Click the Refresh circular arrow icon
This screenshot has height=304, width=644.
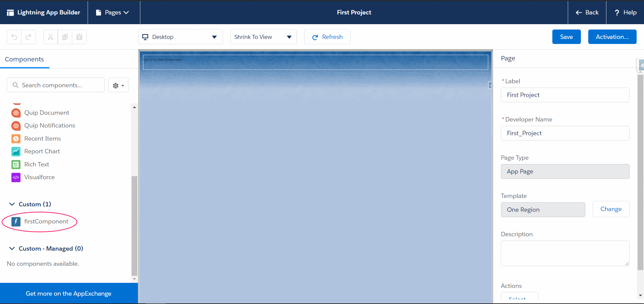tap(315, 37)
